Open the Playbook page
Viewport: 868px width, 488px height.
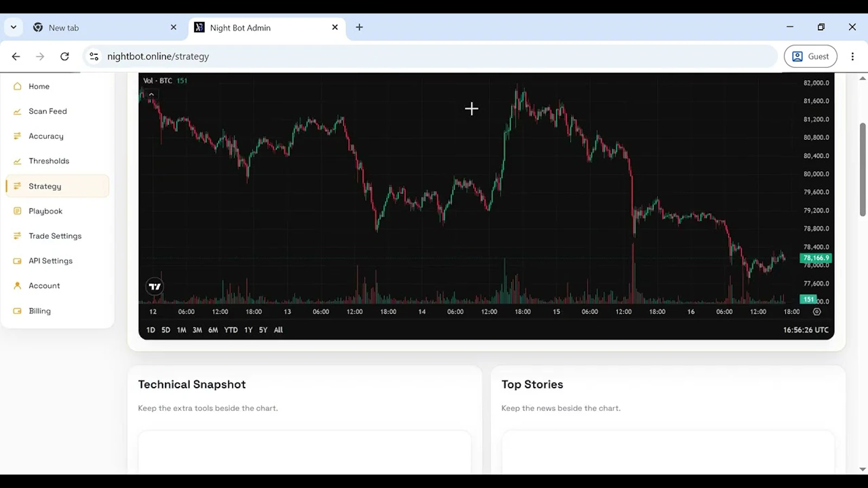pyautogui.click(x=58, y=211)
